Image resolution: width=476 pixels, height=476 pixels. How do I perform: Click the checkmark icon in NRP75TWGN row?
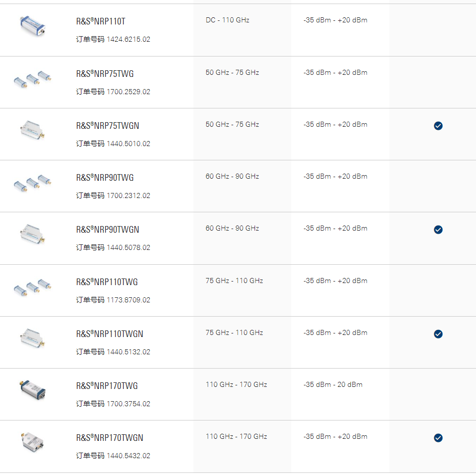(x=438, y=126)
